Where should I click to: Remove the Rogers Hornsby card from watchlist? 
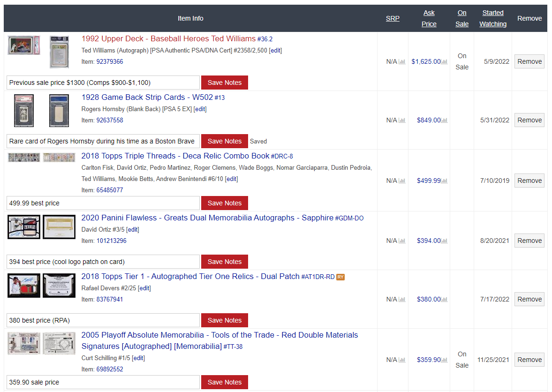529,121
